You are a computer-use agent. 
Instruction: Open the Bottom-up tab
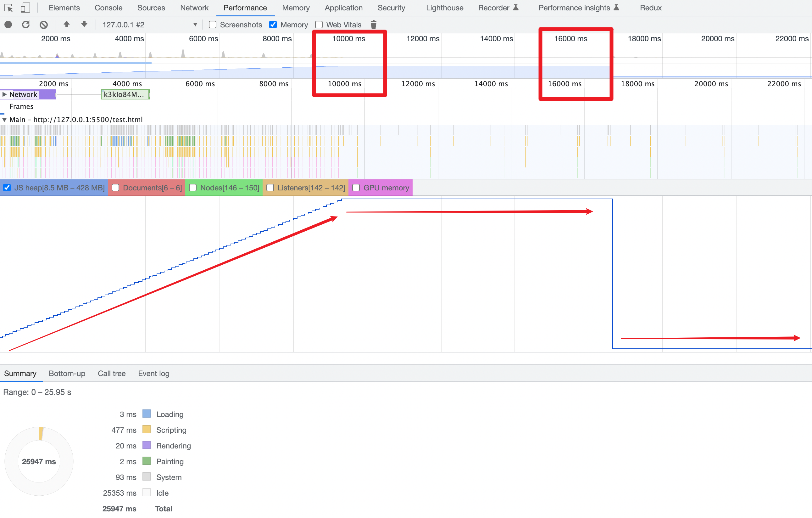point(67,373)
